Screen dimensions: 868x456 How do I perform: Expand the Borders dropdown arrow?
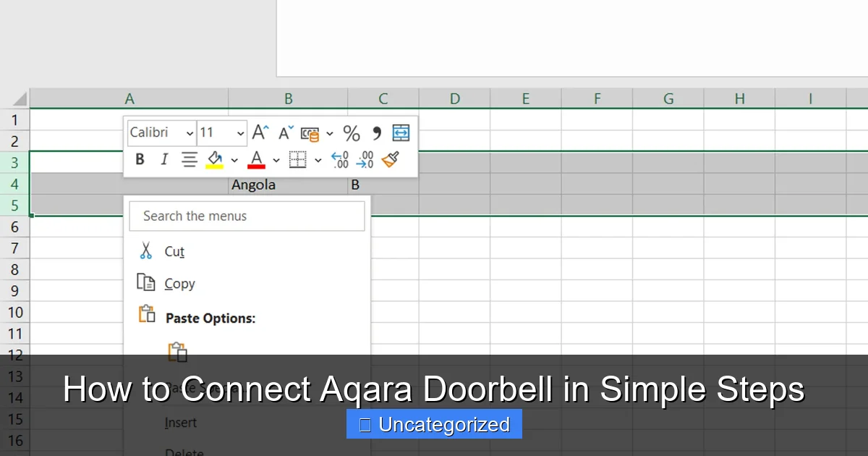(318, 159)
